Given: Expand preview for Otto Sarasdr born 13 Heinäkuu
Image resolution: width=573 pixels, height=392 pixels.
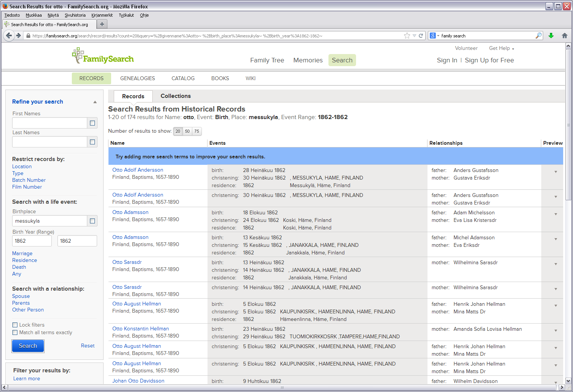Looking at the screenshot, I should pos(556,264).
